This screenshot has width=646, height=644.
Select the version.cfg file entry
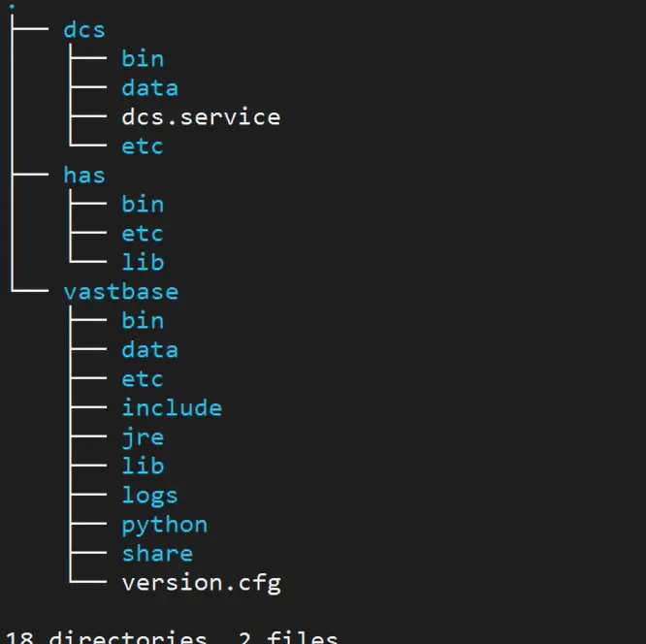(x=201, y=582)
